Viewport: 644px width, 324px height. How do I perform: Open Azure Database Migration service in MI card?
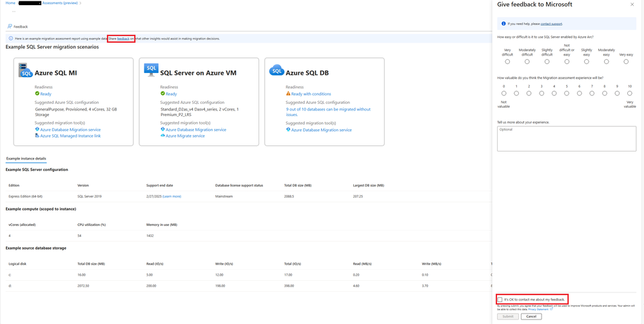70,130
